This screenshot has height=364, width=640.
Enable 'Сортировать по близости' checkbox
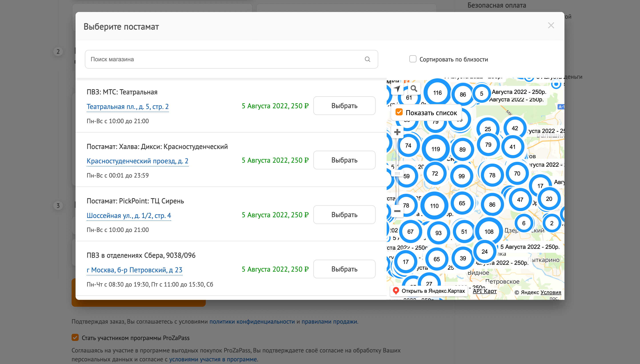coord(413,59)
